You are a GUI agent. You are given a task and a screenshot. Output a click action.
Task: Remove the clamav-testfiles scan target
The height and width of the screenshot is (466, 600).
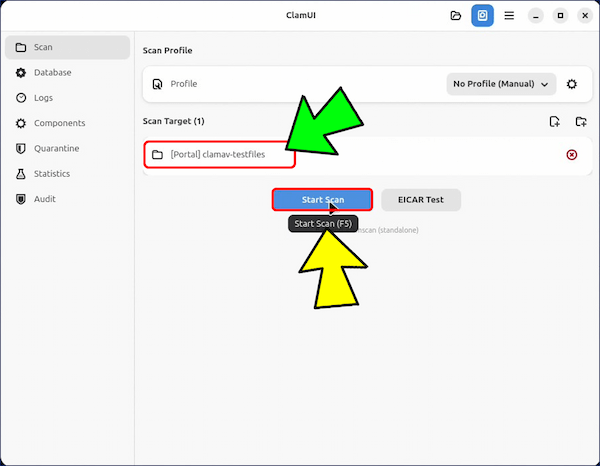(x=572, y=155)
